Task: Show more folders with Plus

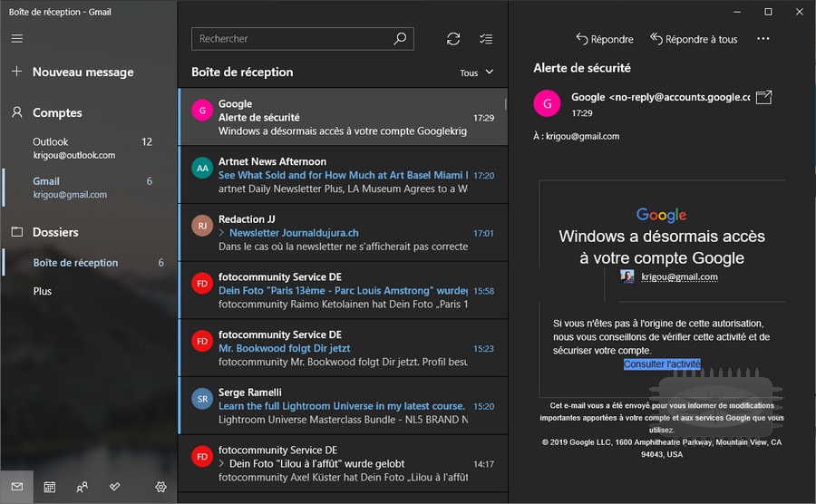Action: coord(42,291)
